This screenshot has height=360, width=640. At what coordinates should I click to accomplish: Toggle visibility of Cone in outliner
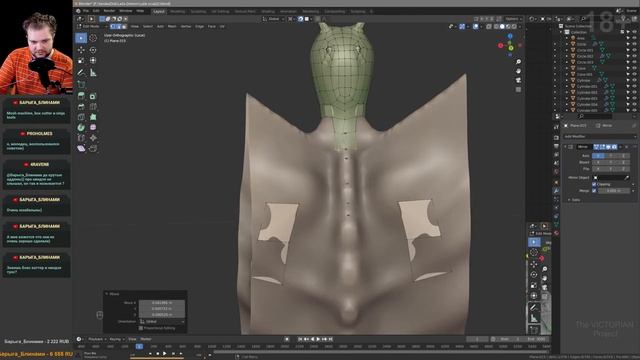(x=635, y=68)
